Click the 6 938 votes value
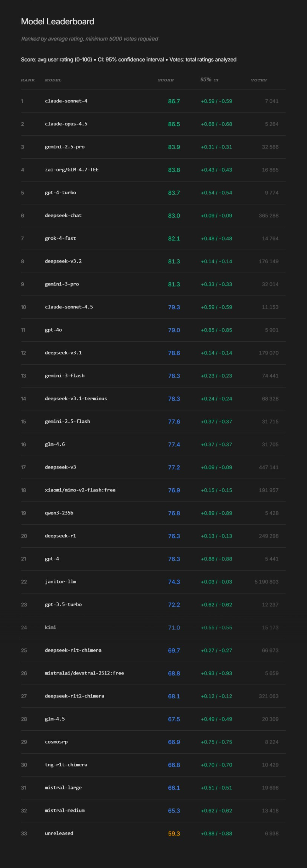 [272, 833]
